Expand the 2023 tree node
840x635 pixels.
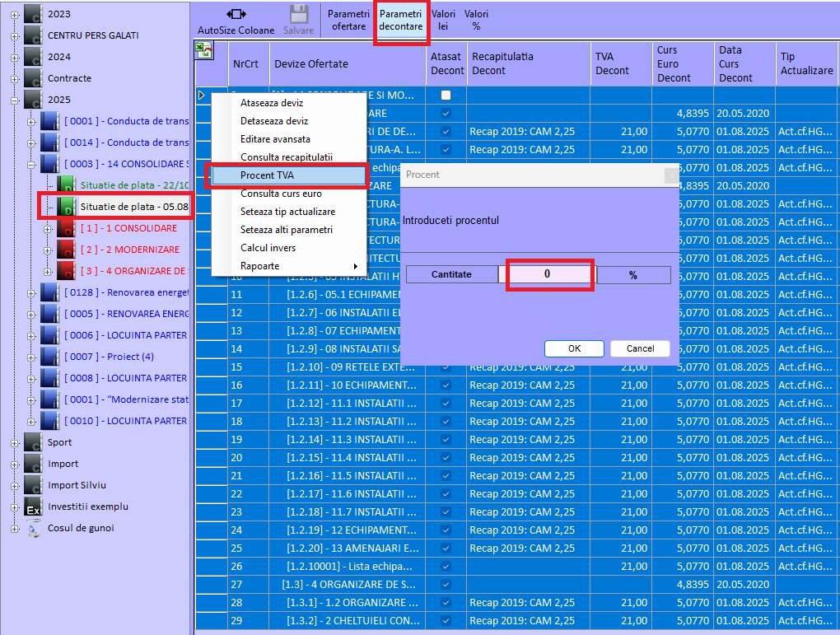coord(14,14)
